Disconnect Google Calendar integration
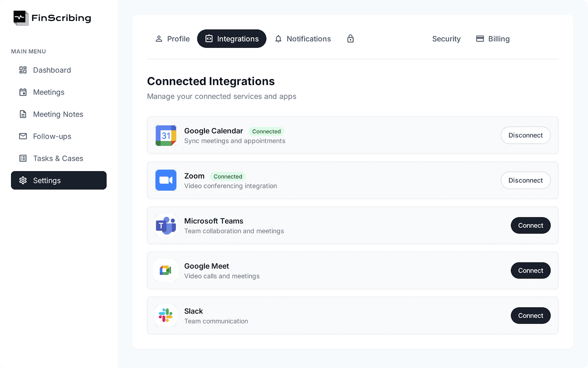The width and height of the screenshot is (588, 368). coord(526,135)
